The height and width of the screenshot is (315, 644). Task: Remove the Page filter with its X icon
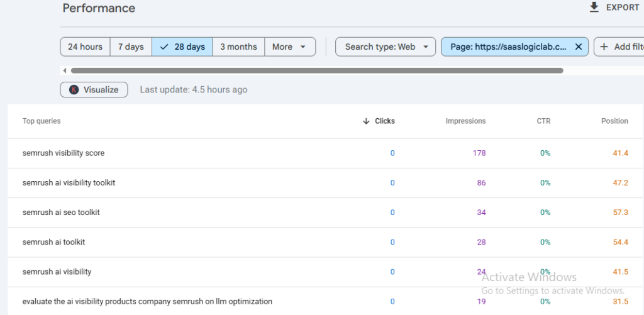(579, 47)
